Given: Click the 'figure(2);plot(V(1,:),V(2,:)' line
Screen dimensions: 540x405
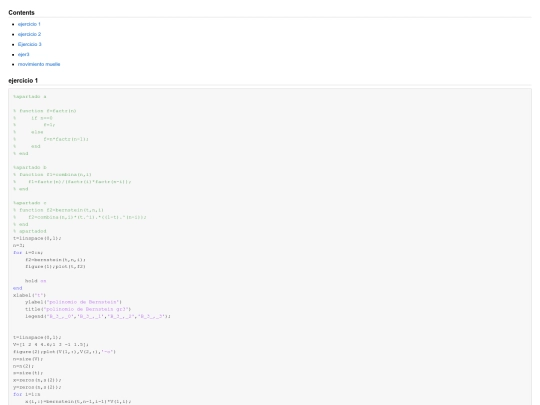Looking at the screenshot, I should 64,352.
